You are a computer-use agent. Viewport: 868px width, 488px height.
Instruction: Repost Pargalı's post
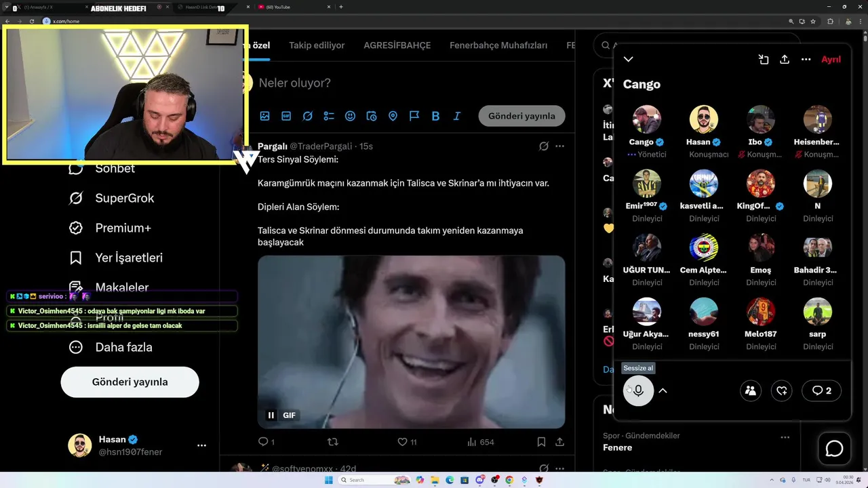click(333, 442)
